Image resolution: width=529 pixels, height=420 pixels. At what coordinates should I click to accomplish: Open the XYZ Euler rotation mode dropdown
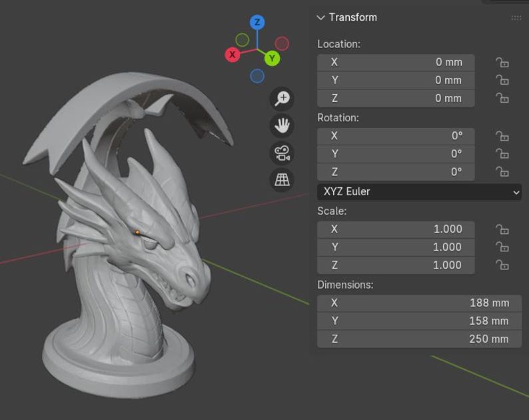(x=419, y=192)
